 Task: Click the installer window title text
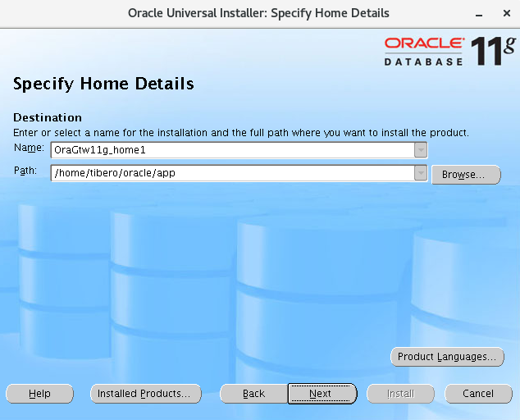point(258,13)
